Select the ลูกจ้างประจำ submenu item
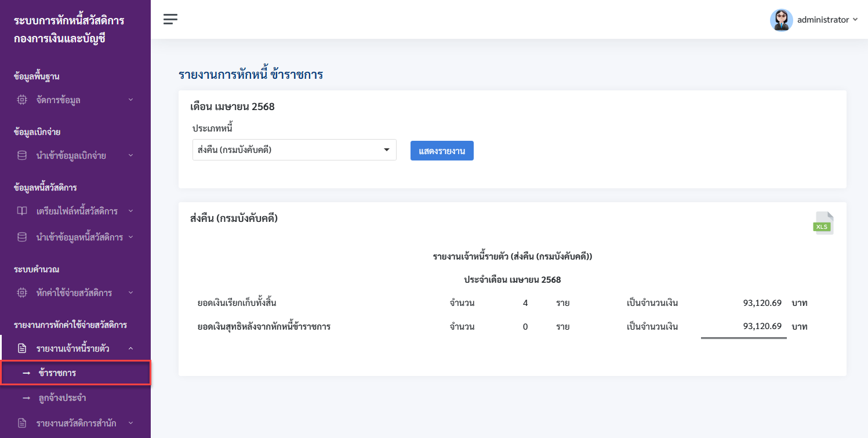Screen dimensions: 868x438 coord(75,398)
